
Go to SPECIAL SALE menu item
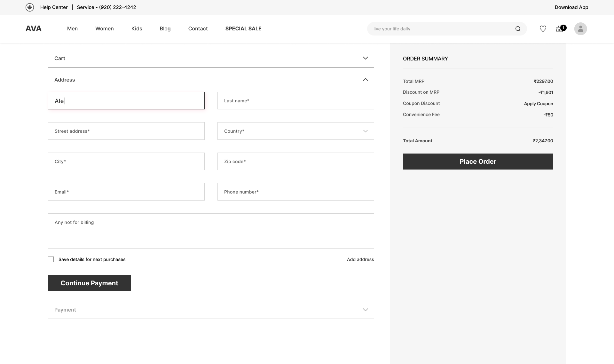[x=243, y=29]
